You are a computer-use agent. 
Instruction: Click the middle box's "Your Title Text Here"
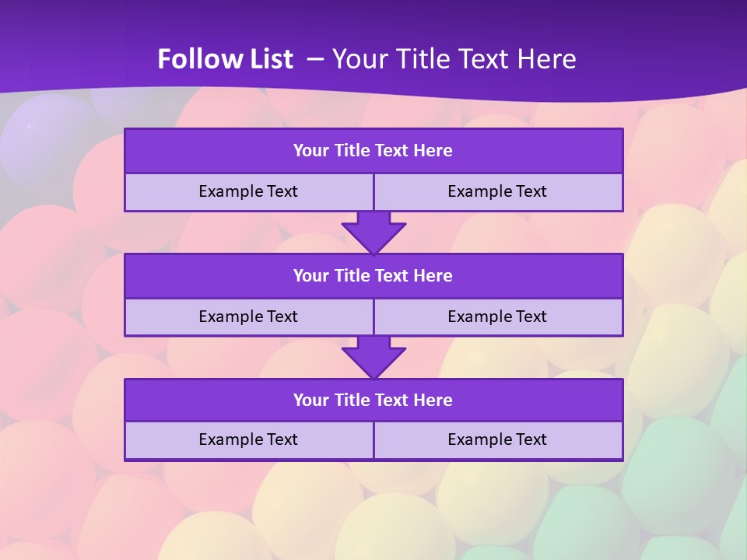(373, 276)
